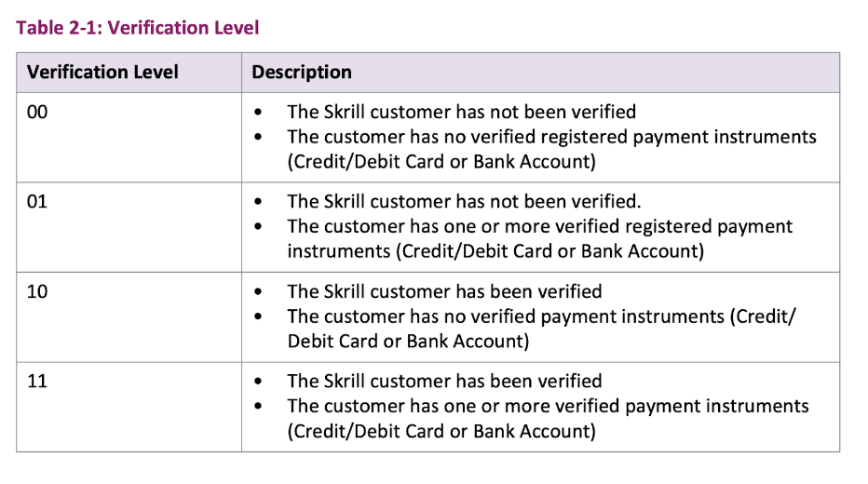The height and width of the screenshot is (484, 868).
Task: Click the verification level "01" cell
Action: pyautogui.click(x=37, y=202)
